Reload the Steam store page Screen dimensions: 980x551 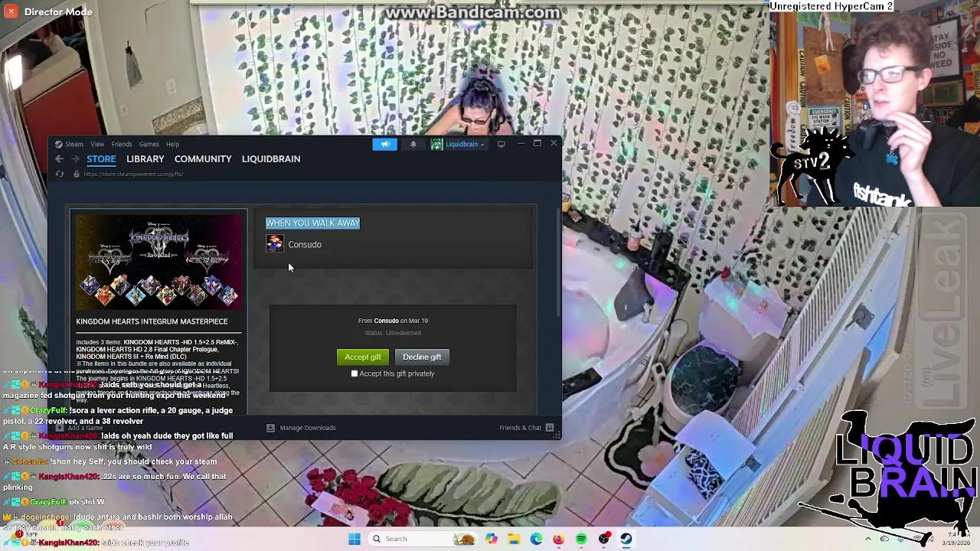click(x=60, y=174)
